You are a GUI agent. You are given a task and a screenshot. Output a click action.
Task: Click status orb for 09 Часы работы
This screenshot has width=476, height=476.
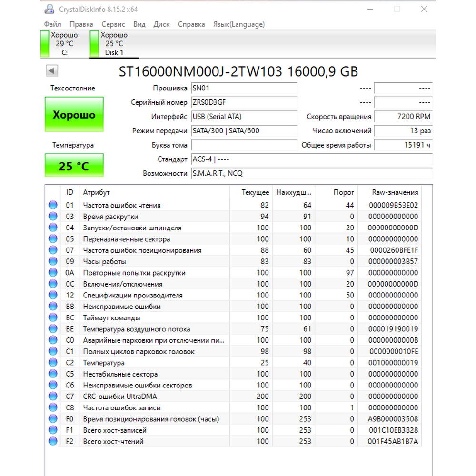pos(53,261)
